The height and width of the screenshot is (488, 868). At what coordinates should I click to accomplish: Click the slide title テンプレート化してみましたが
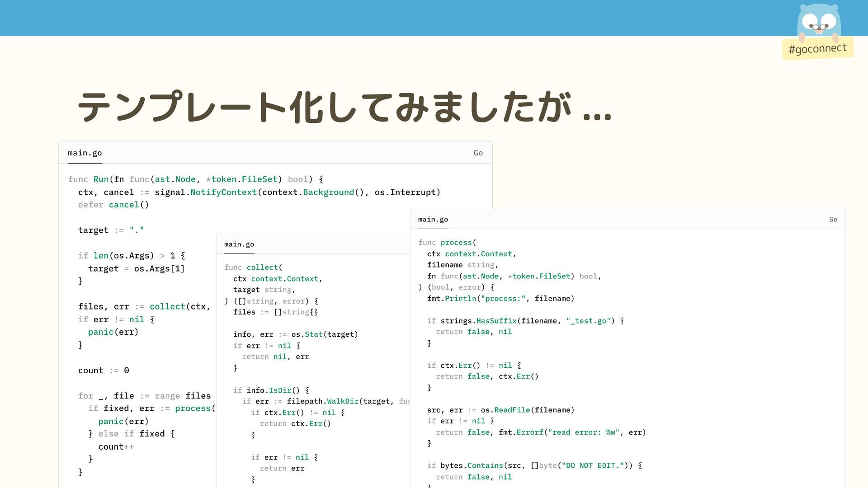344,107
